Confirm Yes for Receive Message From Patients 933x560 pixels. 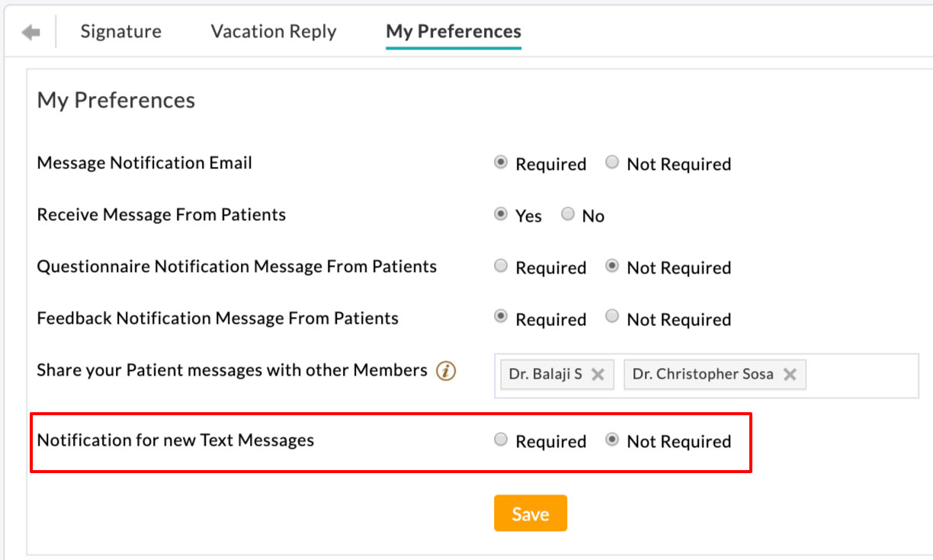[x=501, y=214]
